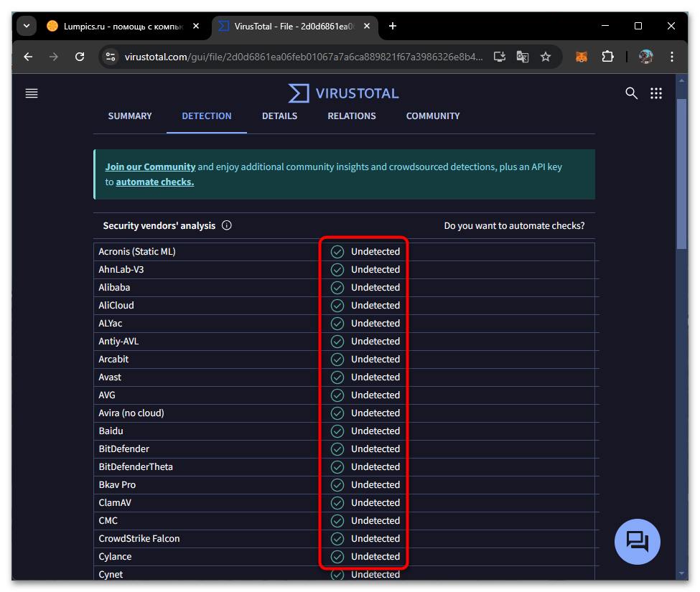This screenshot has height=592, width=700.
Task: Open the Chrome profile avatar
Action: pyautogui.click(x=645, y=57)
